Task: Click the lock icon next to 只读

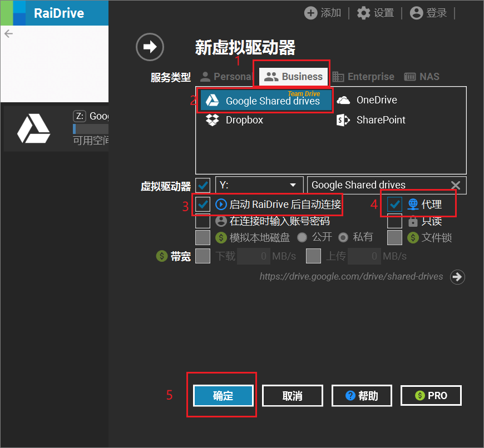Action: tap(413, 221)
